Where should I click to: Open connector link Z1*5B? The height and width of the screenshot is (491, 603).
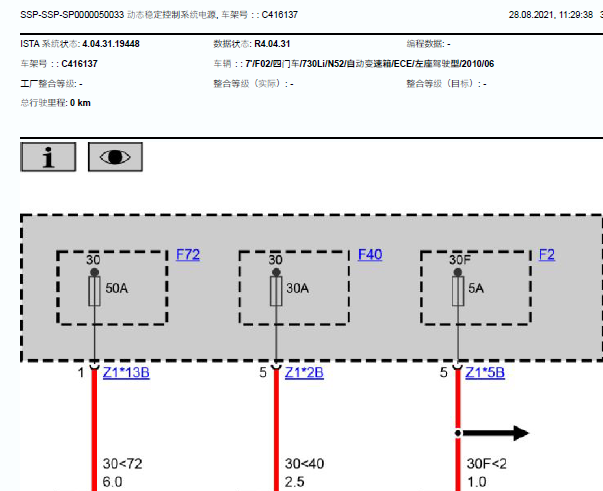485,373
